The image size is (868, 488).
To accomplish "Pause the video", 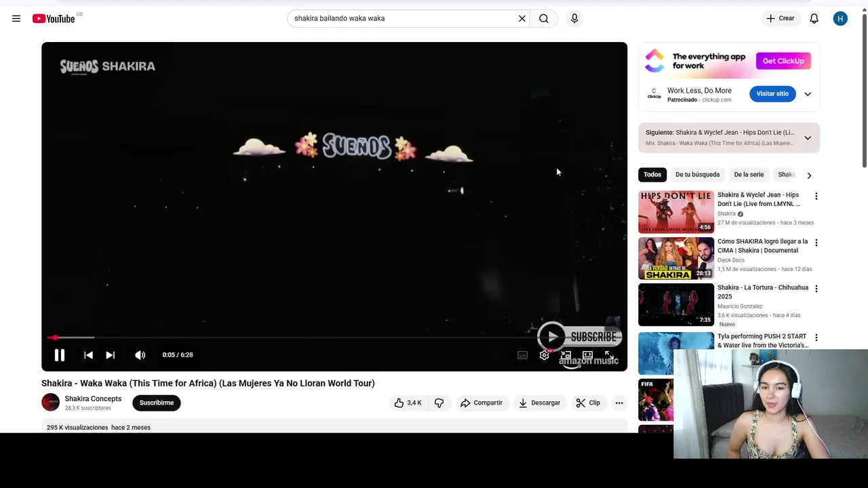I will click(x=60, y=354).
